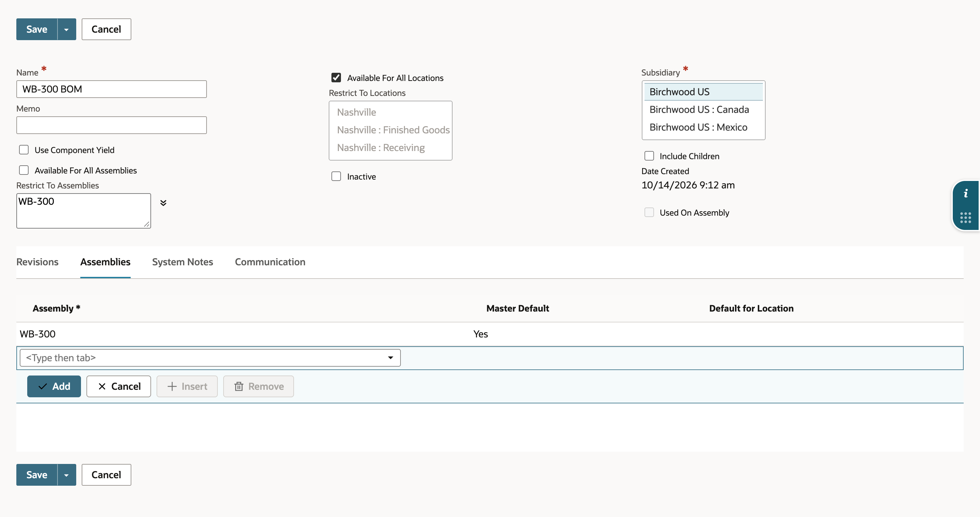Click the Default for Location column header
980x517 pixels.
[x=751, y=308]
